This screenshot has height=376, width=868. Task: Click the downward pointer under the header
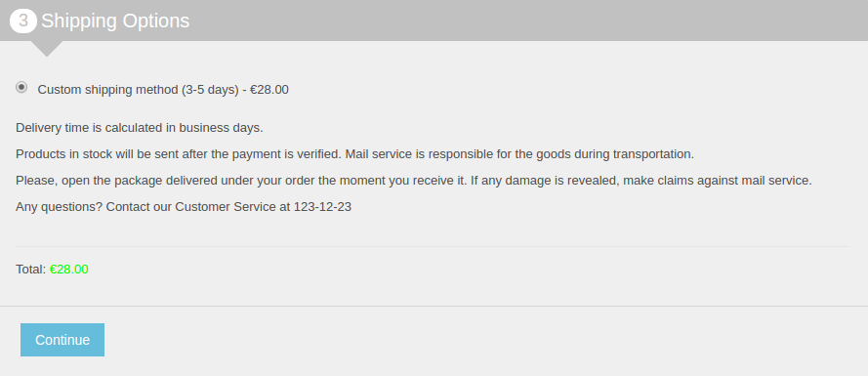coord(47,49)
